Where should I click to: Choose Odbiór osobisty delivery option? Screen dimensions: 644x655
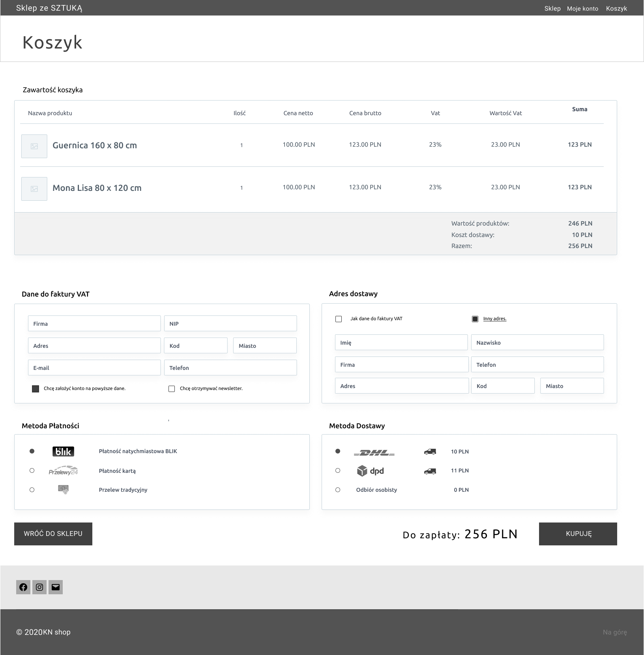[337, 489]
